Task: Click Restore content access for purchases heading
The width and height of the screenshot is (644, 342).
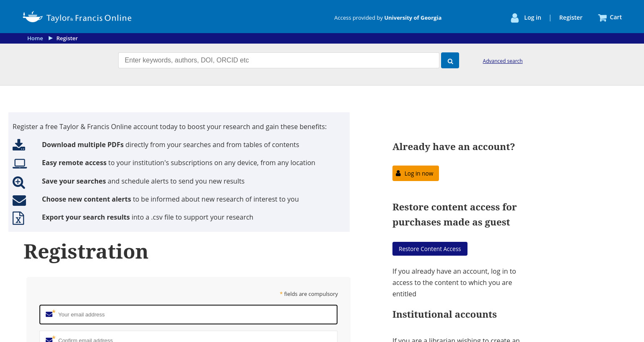Action: [x=454, y=215]
